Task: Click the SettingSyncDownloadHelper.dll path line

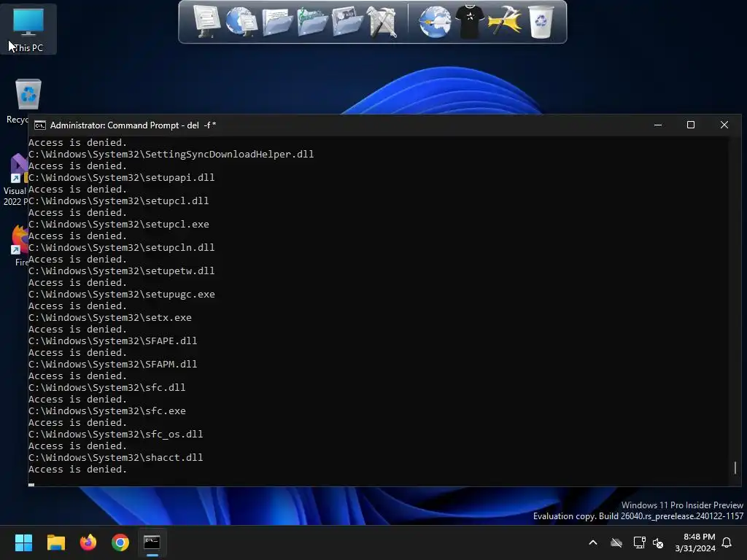Action: coord(171,155)
